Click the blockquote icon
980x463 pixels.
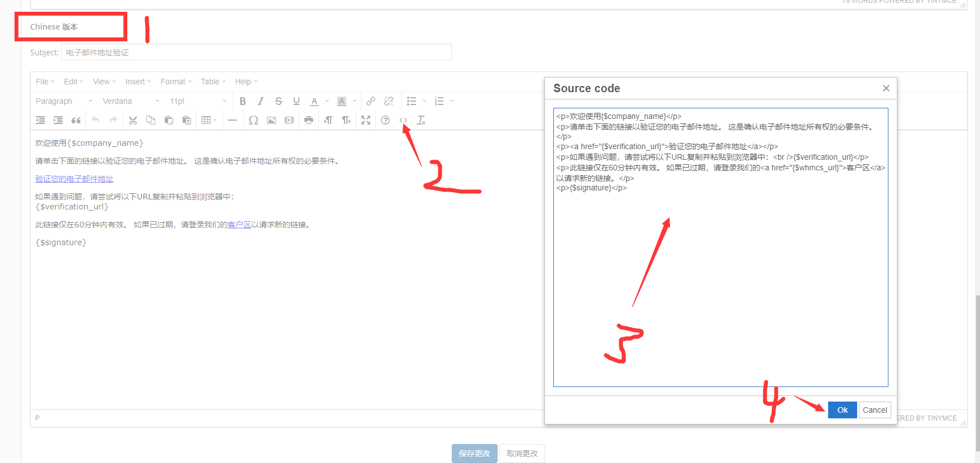pyautogui.click(x=76, y=120)
